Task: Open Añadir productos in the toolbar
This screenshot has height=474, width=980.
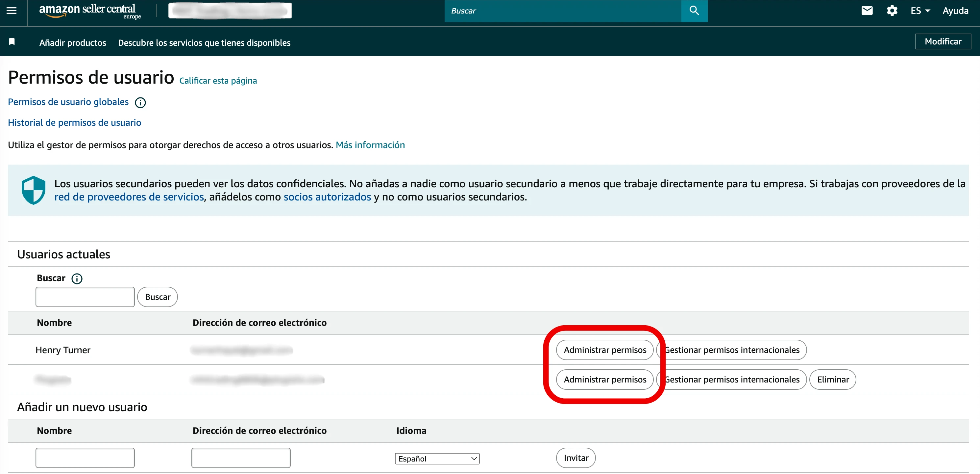Action: (x=73, y=43)
